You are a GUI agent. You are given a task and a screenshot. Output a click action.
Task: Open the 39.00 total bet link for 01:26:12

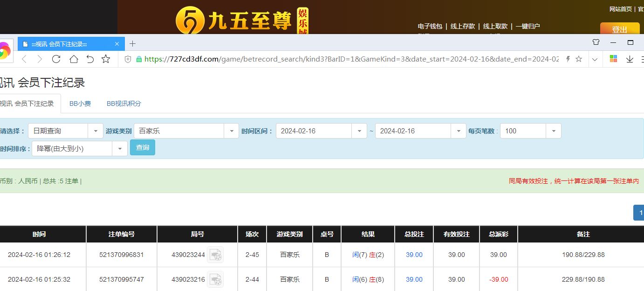coord(414,255)
